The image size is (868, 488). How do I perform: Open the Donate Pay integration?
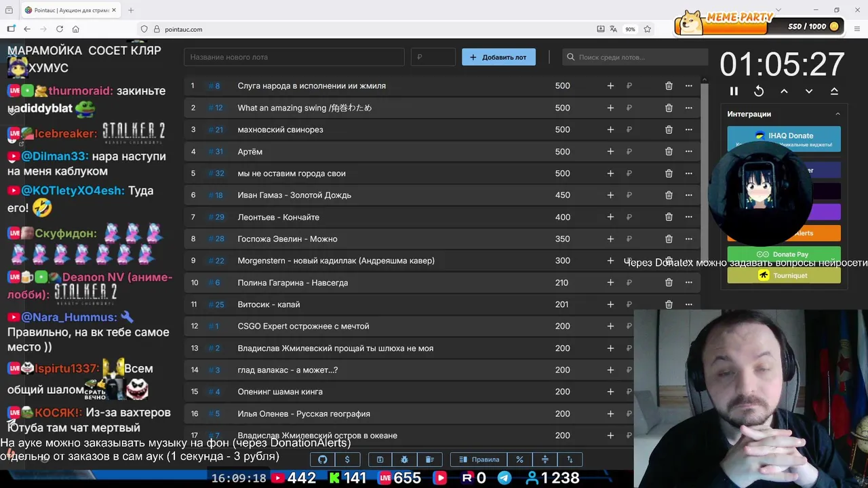coord(784,254)
